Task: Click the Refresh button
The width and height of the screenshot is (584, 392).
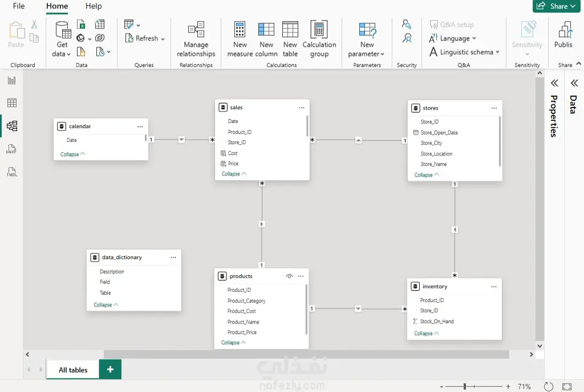Action: 141,38
